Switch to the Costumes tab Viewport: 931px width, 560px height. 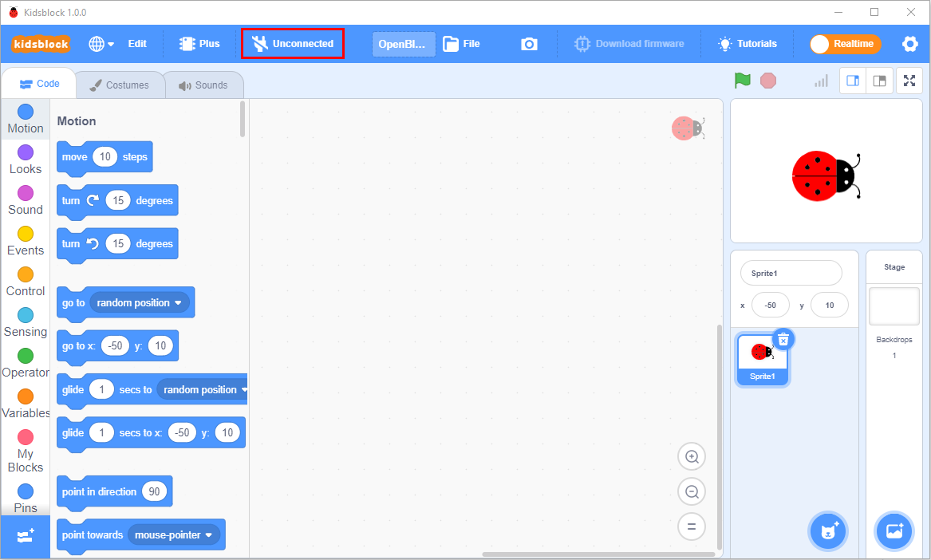pos(119,85)
